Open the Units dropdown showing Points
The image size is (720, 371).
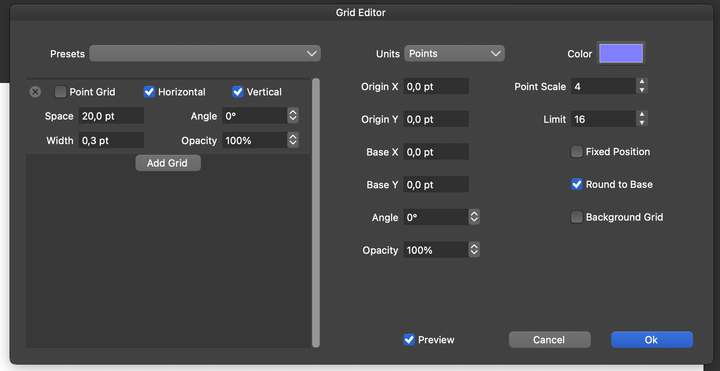click(455, 53)
